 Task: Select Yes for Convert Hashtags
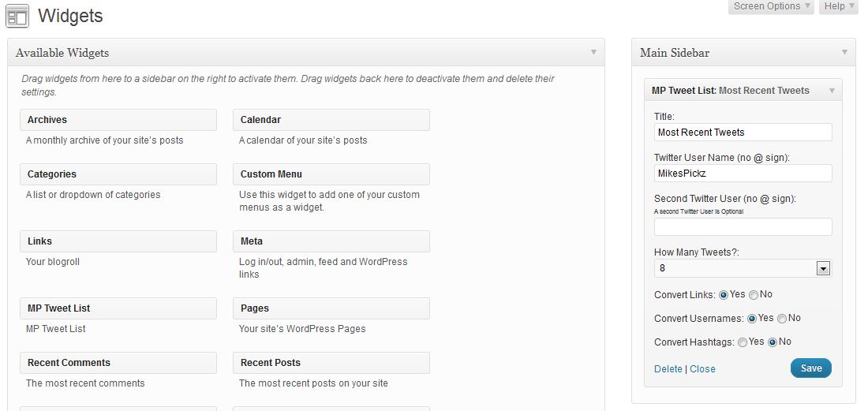[743, 342]
